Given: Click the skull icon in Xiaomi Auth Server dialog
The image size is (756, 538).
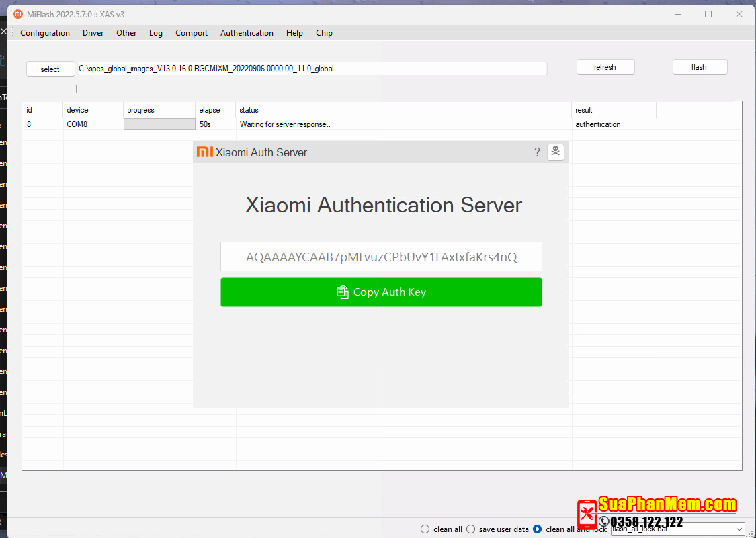Looking at the screenshot, I should coord(555,152).
